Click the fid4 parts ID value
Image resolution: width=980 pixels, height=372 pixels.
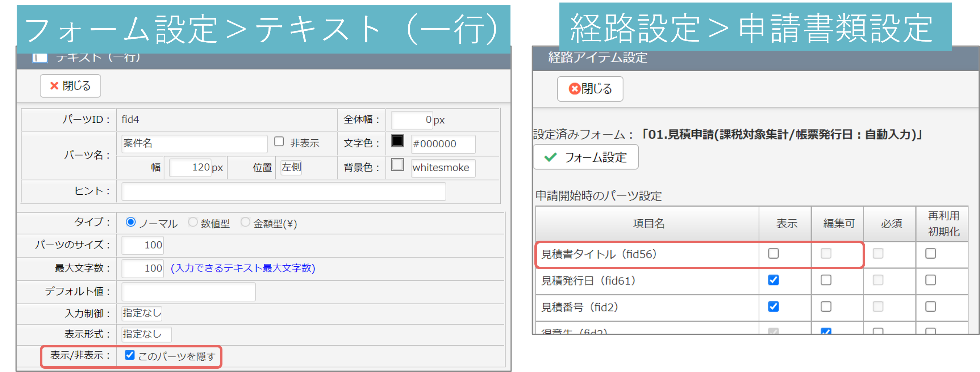(x=130, y=120)
